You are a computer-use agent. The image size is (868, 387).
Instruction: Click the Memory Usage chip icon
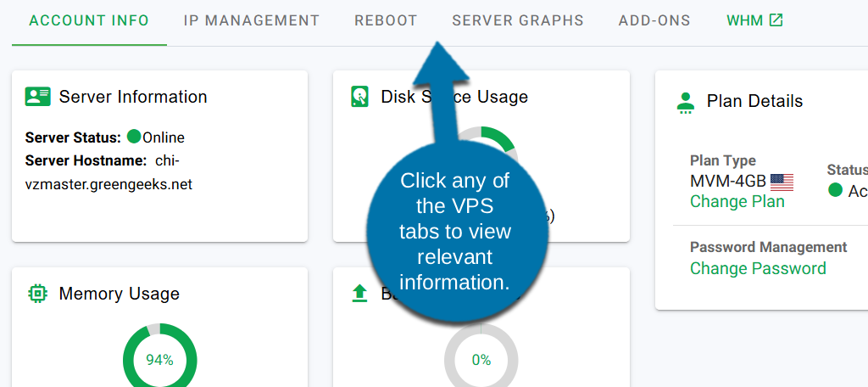[37, 294]
